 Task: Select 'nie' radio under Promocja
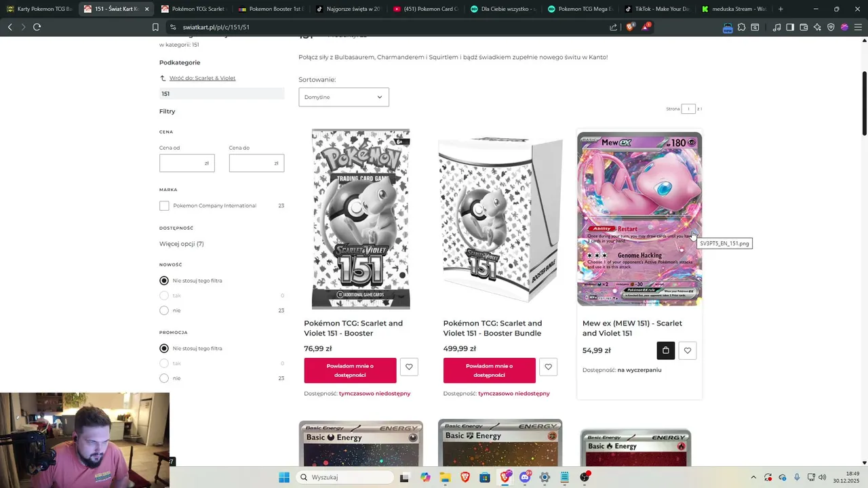[164, 378]
